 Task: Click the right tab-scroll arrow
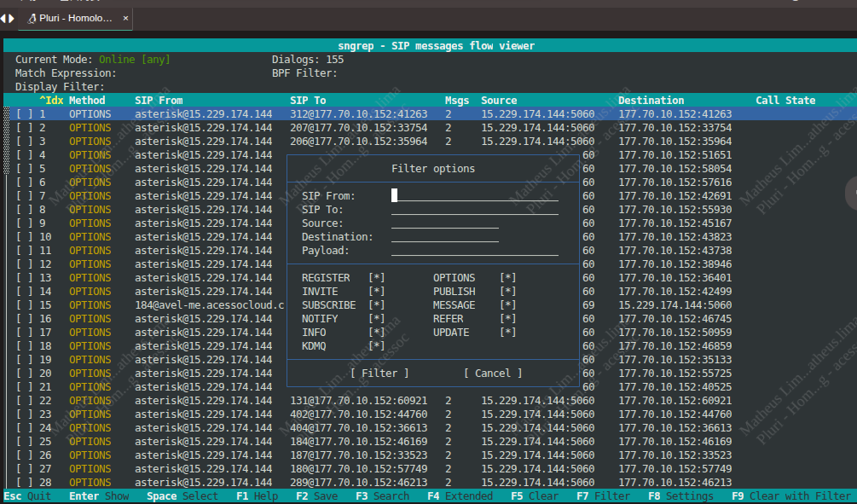point(11,18)
